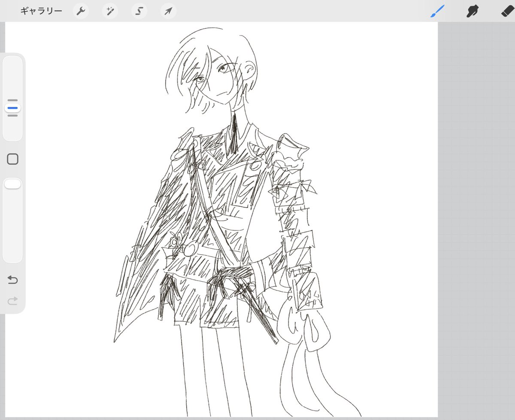The width and height of the screenshot is (515, 420).
Task: Open the Gallery (ギャラリー) button
Action: tap(41, 11)
